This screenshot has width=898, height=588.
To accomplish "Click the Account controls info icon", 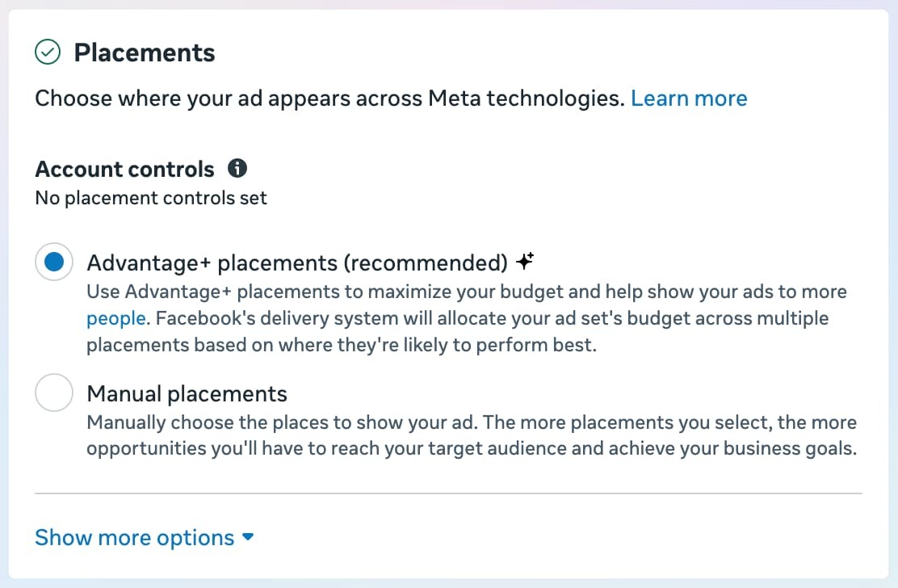I will point(237,169).
